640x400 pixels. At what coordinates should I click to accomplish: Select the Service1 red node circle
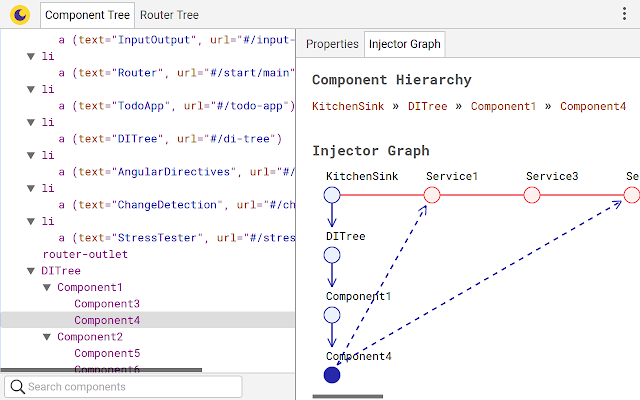pos(432,195)
